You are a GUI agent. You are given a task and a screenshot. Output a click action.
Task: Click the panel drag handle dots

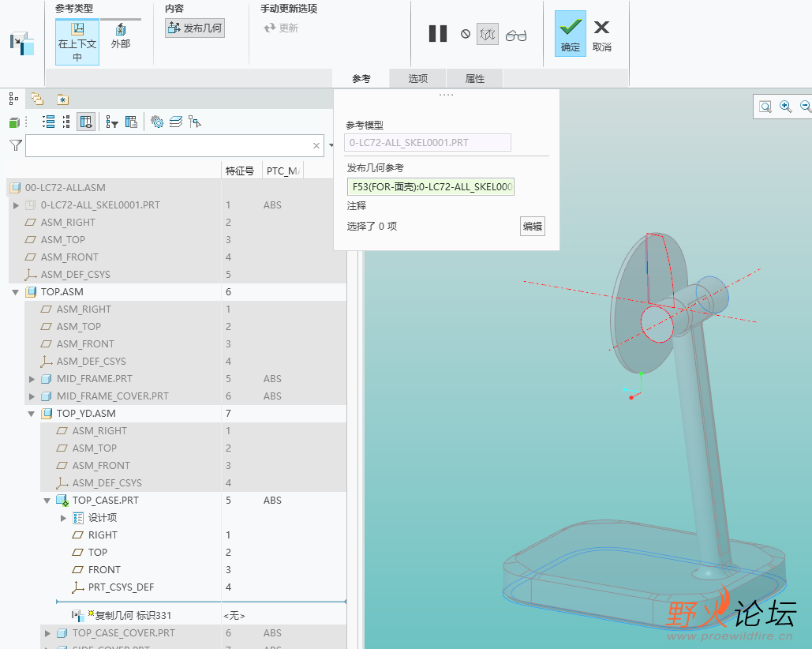click(446, 95)
